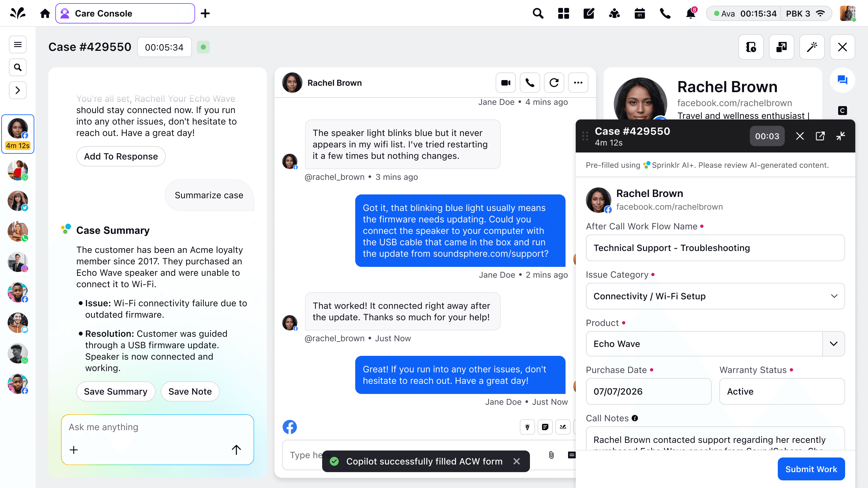
Task: Open the hamburger menu in sidebar
Action: 17,44
